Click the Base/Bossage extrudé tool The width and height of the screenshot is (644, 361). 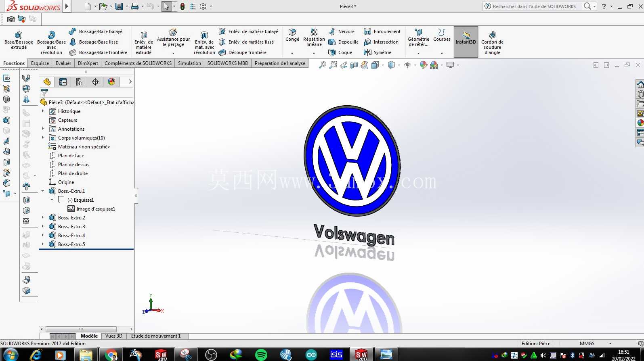[x=19, y=40]
